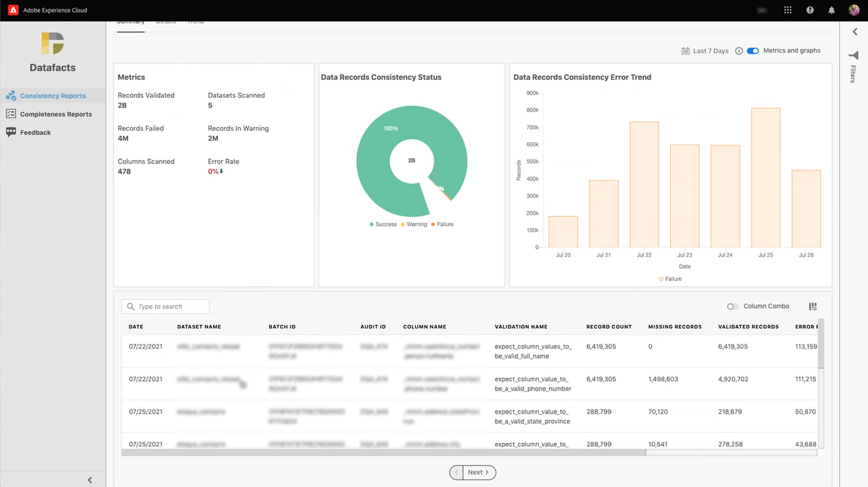Viewport: 868px width, 487px height.
Task: Toggle Failure series in pie legend
Action: pos(442,224)
